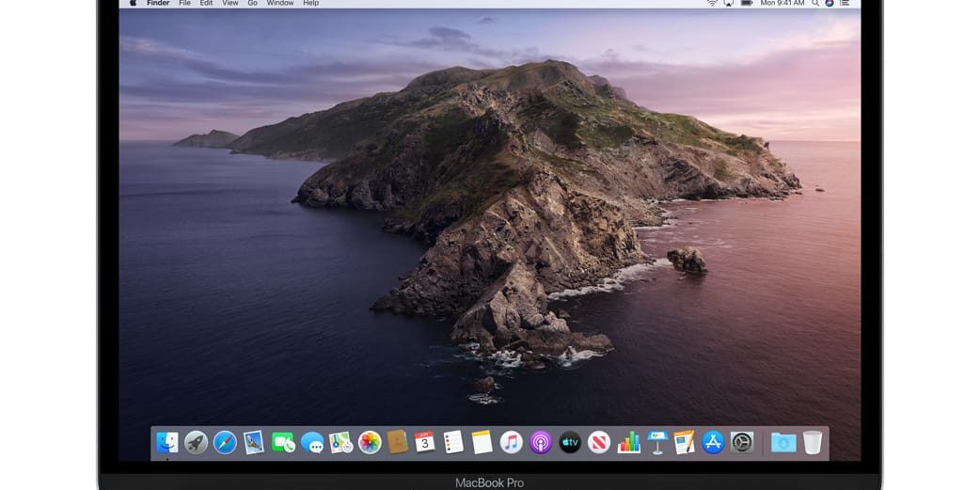The width and height of the screenshot is (980, 490).
Task: Open Apple TV app in Dock
Action: (569, 442)
